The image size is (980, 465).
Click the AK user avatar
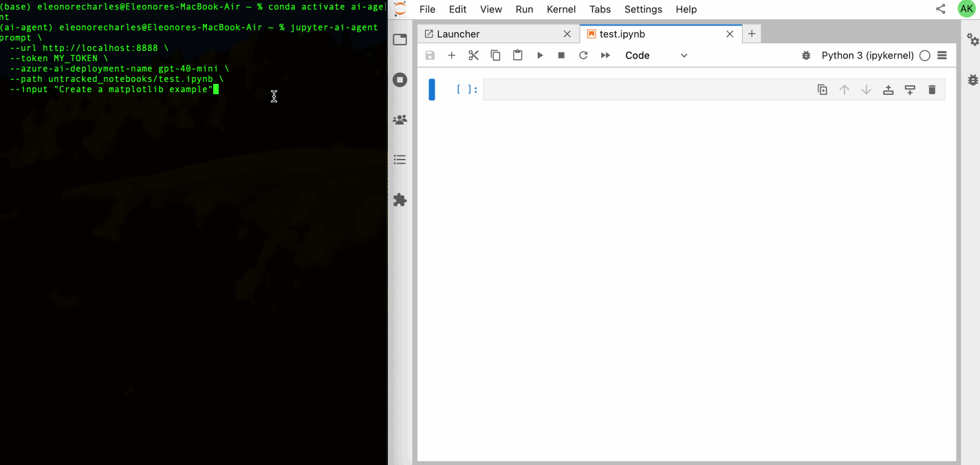point(966,9)
